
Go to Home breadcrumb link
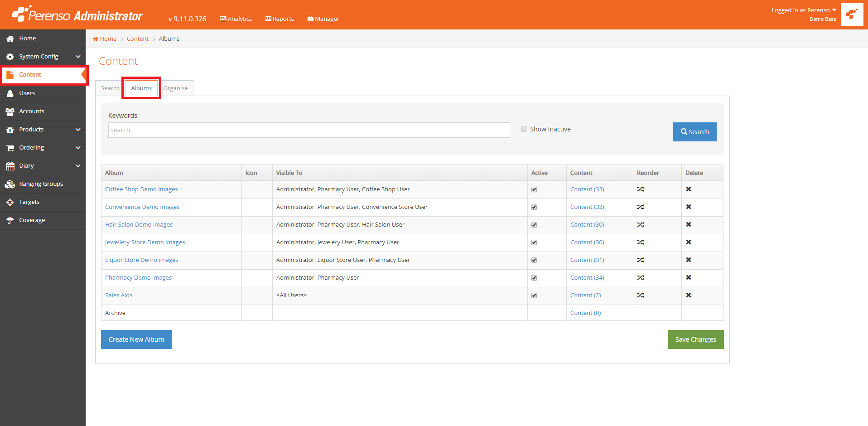point(105,39)
